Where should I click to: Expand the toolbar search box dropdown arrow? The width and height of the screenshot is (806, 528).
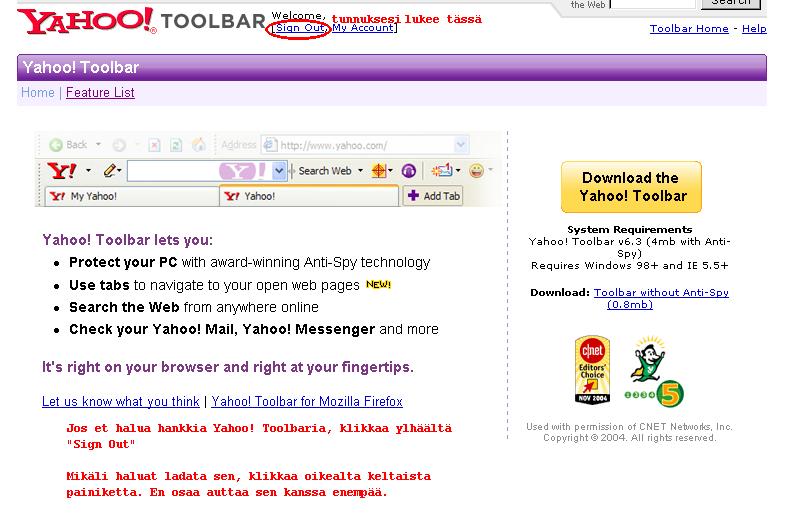tap(279, 171)
